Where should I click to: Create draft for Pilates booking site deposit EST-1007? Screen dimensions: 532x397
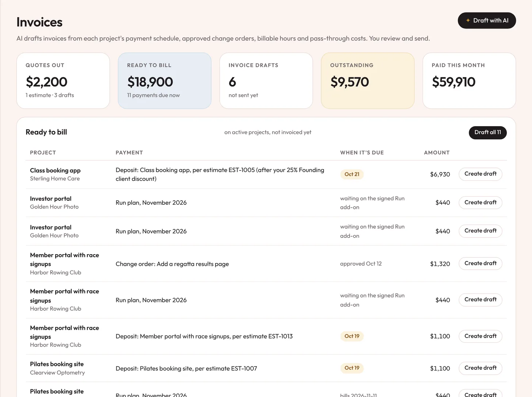[x=480, y=368]
